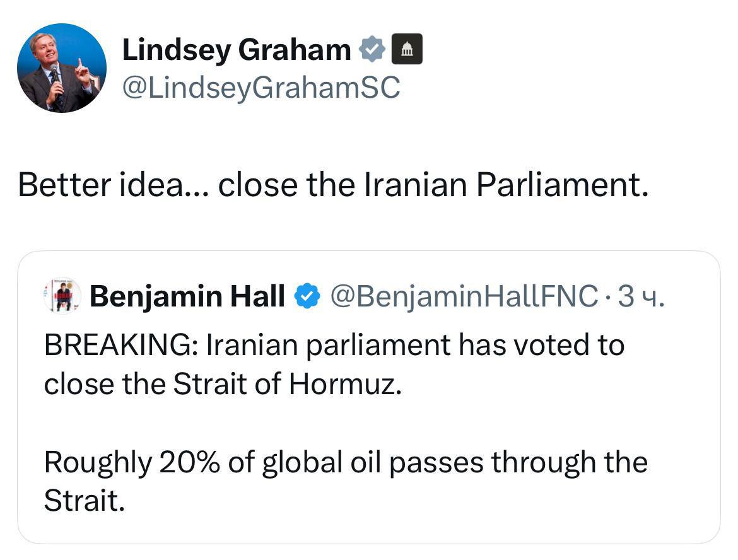Click the '3 ч.' timestamp
The width and height of the screenshot is (738, 560).
point(641,296)
